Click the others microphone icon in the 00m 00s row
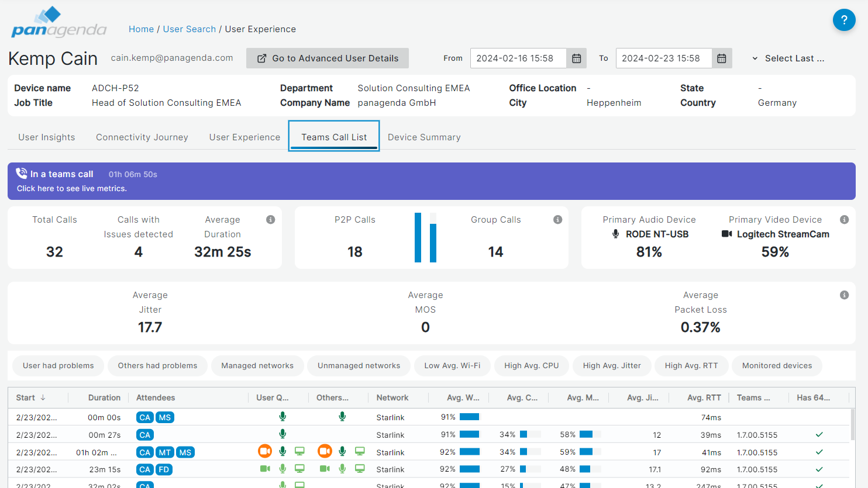This screenshot has width=868, height=488. click(x=342, y=417)
